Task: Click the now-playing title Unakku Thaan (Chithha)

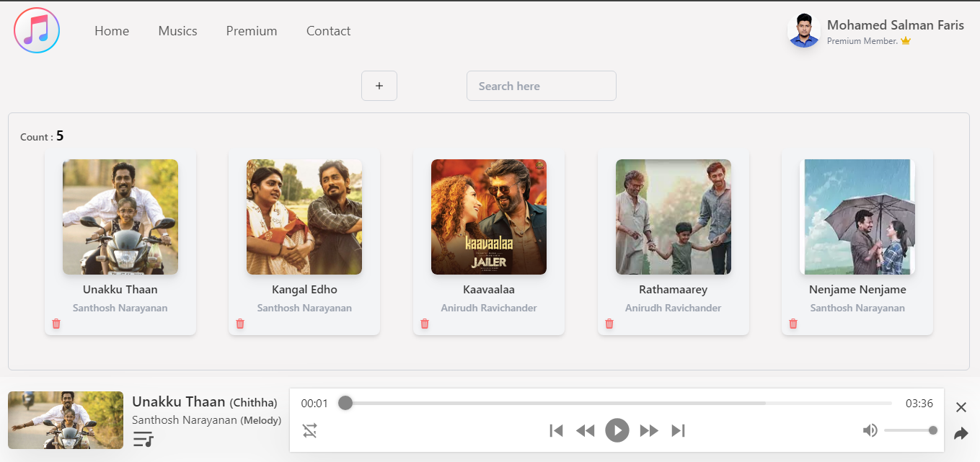Action: (x=205, y=401)
